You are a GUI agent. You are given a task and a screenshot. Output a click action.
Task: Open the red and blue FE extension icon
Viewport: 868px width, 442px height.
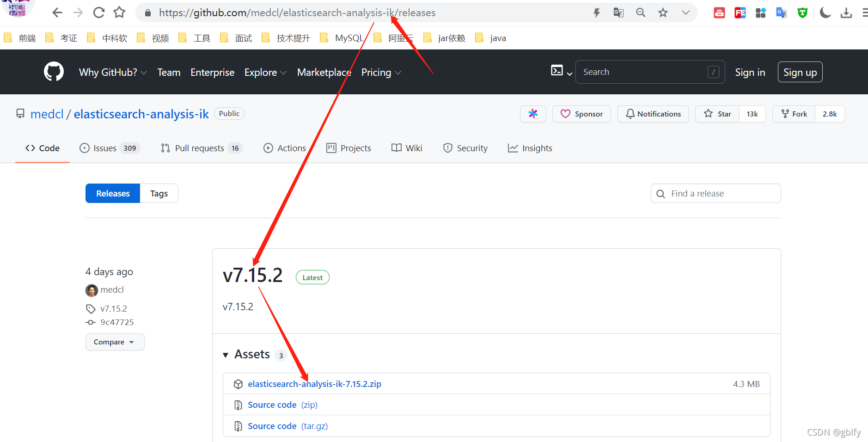click(740, 12)
